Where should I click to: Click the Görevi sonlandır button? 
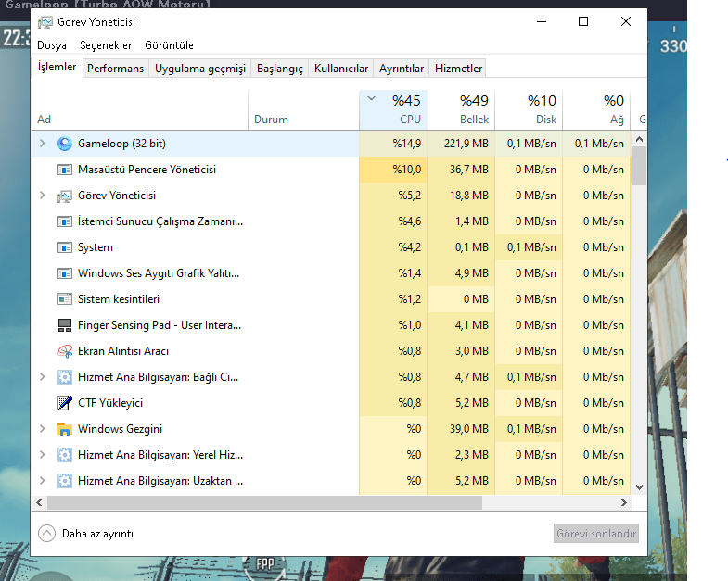[596, 534]
